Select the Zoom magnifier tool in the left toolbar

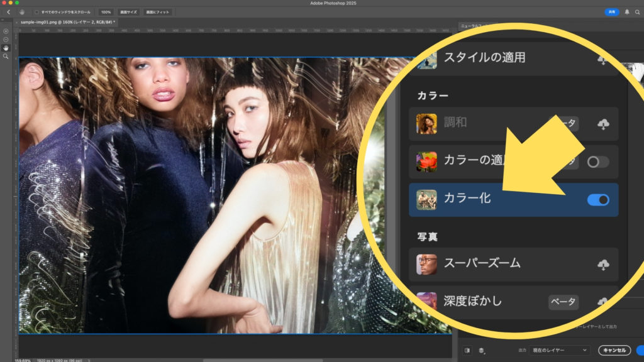coord(6,57)
